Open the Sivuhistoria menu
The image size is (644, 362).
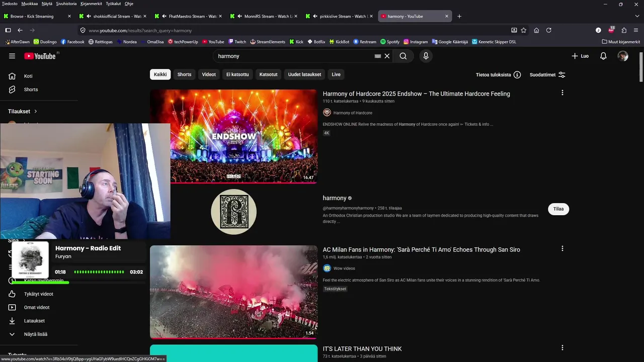tap(66, 4)
